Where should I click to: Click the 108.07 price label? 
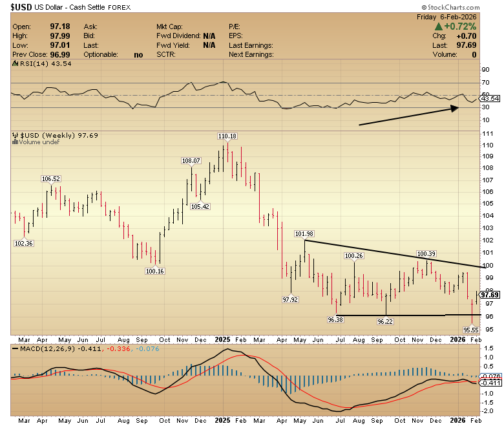coord(191,160)
